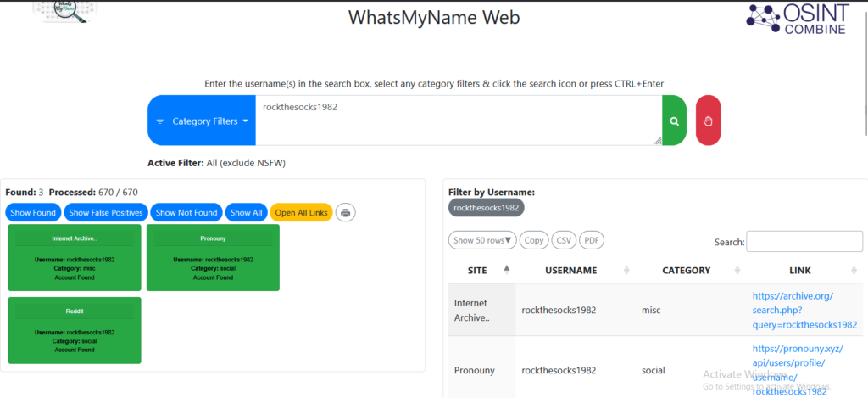The image size is (868, 398).
Task: Click the Processed 670 / 670 text
Action: (93, 193)
